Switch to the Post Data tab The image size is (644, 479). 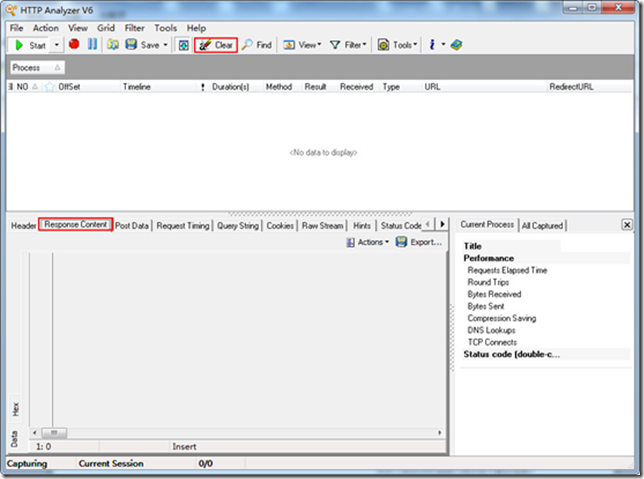click(132, 226)
